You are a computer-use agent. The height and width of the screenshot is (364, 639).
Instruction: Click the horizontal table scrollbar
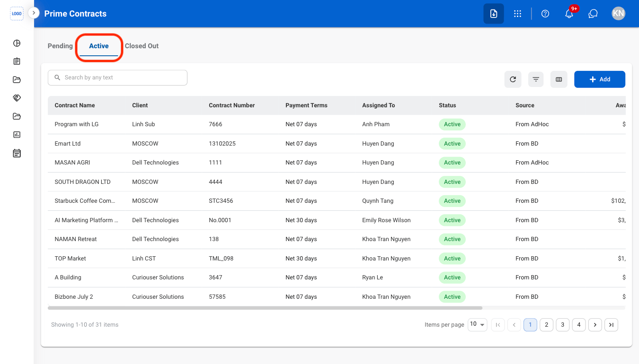265,308
